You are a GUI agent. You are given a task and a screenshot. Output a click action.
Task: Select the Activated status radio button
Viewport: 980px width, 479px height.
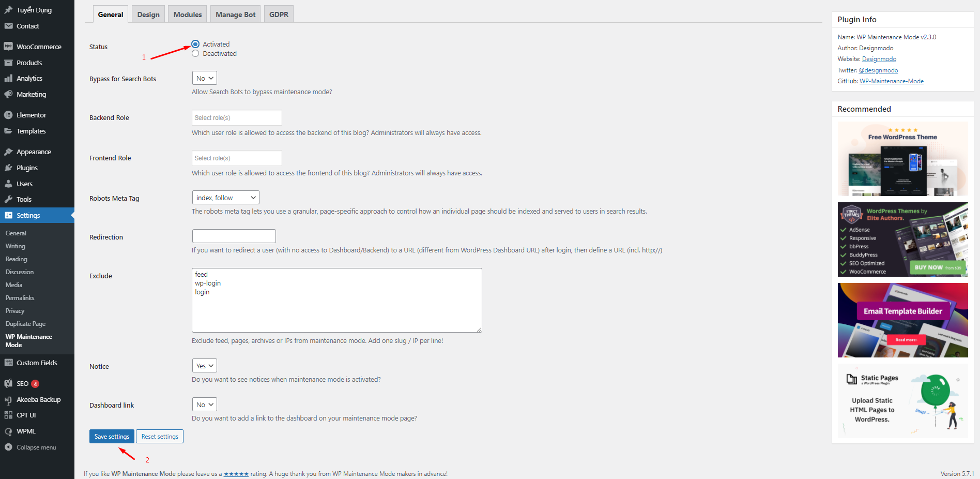tap(195, 44)
